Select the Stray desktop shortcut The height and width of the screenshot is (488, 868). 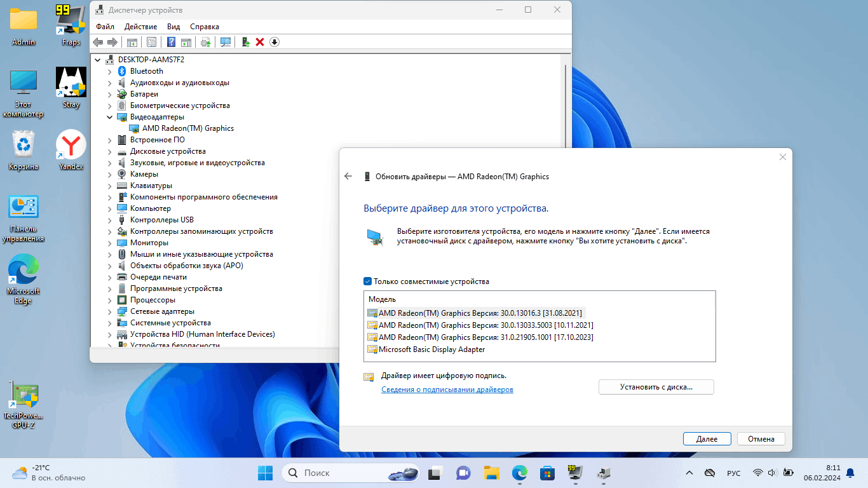coord(71,88)
